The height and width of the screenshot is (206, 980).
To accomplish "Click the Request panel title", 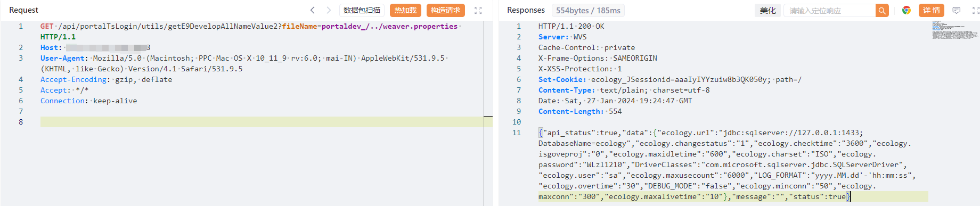I will (x=23, y=10).
